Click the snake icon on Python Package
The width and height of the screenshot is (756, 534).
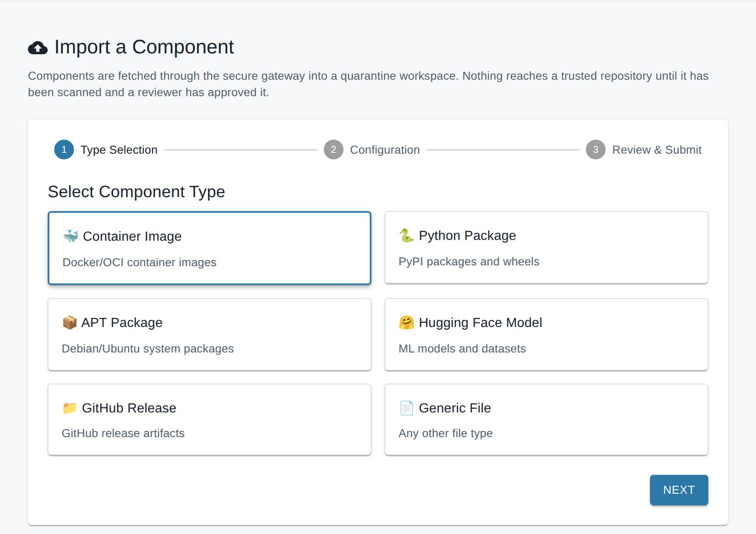[406, 235]
